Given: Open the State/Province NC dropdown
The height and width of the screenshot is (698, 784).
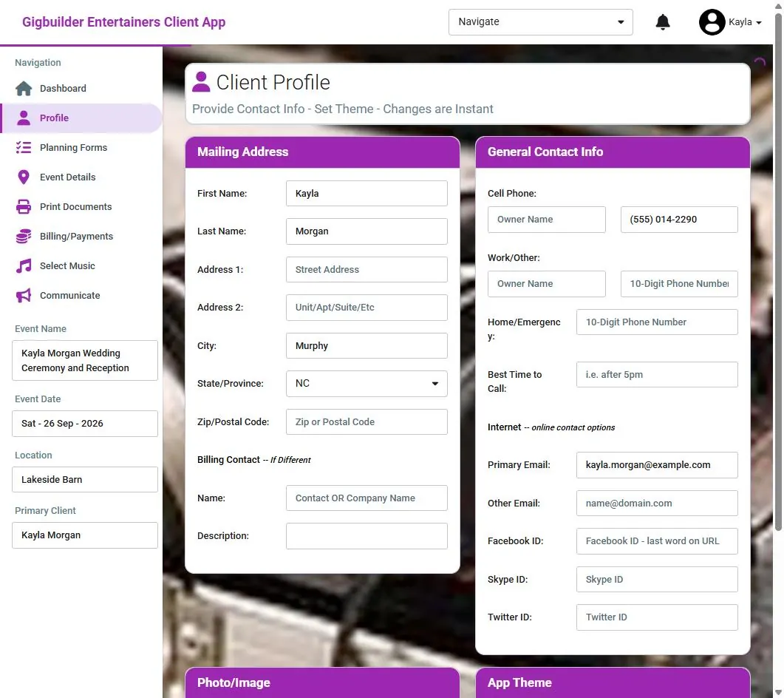Looking at the screenshot, I should 367,384.
